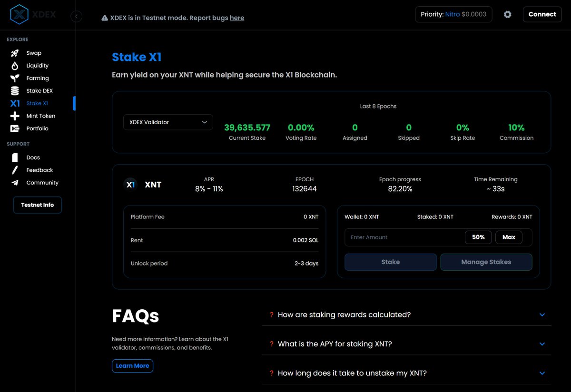Open settings via the gear icon
571x392 pixels.
pos(508,14)
